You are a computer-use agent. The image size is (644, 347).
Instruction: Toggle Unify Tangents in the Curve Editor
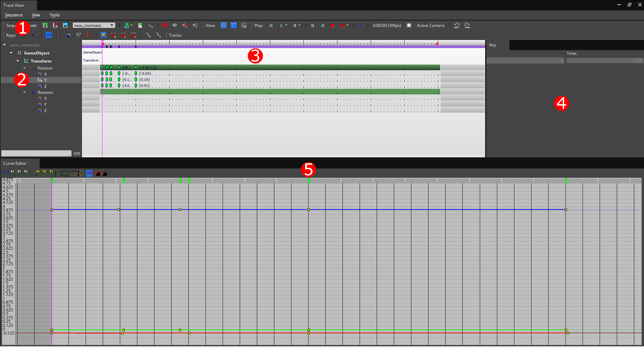click(x=89, y=173)
